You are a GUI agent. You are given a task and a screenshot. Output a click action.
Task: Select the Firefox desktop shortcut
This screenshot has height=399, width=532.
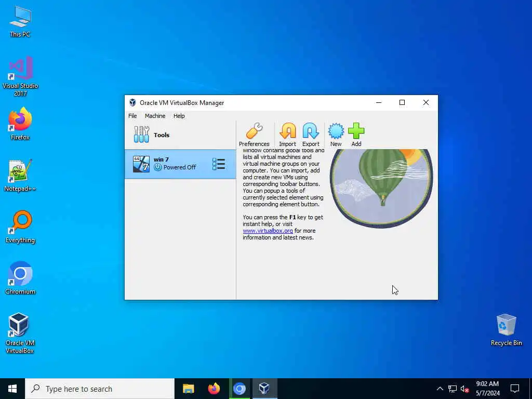click(x=20, y=124)
